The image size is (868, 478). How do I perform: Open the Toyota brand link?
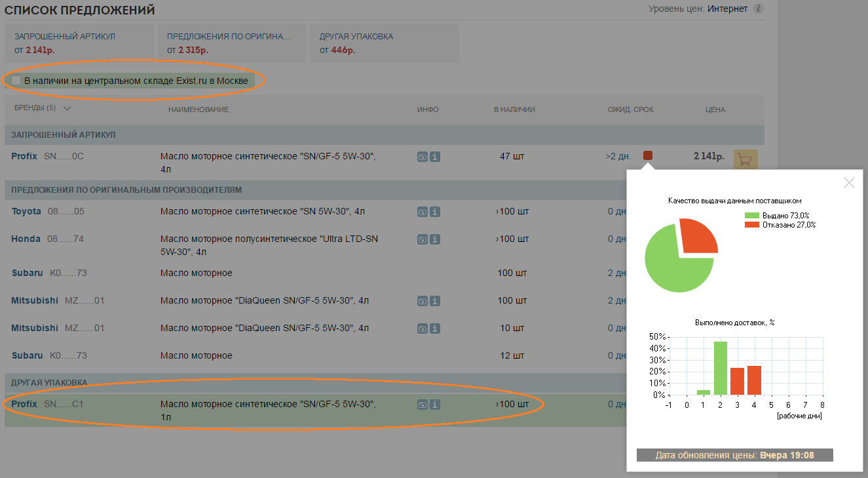pos(26,212)
